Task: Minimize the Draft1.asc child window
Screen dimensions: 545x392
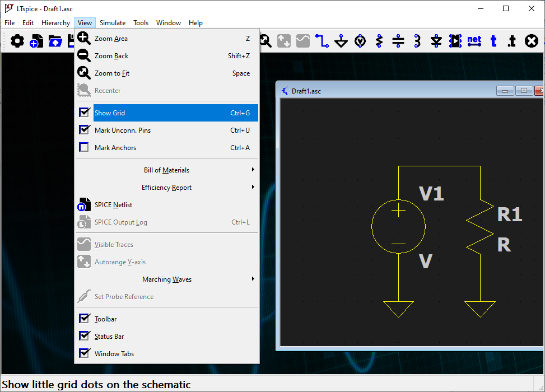Action: 505,91
